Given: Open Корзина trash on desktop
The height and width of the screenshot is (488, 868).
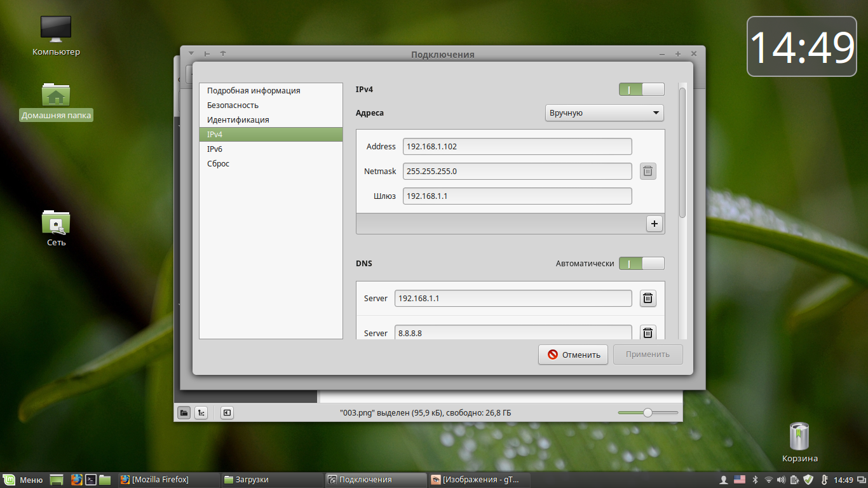Looking at the screenshot, I should coord(799,438).
